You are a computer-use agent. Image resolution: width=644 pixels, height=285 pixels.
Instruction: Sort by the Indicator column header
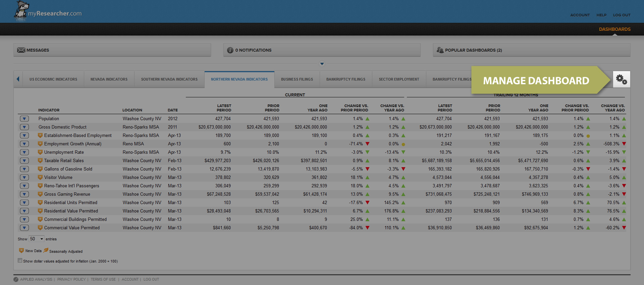(x=49, y=110)
